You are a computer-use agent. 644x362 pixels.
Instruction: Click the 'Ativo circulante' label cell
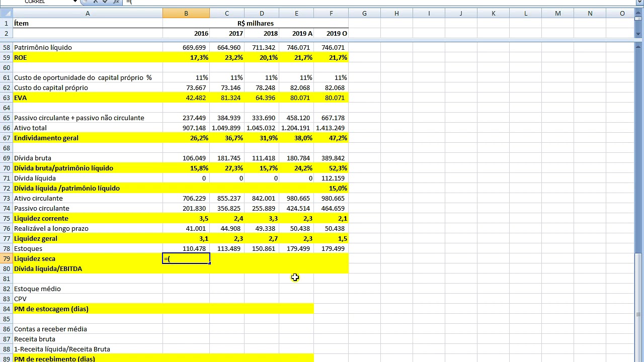click(88, 198)
